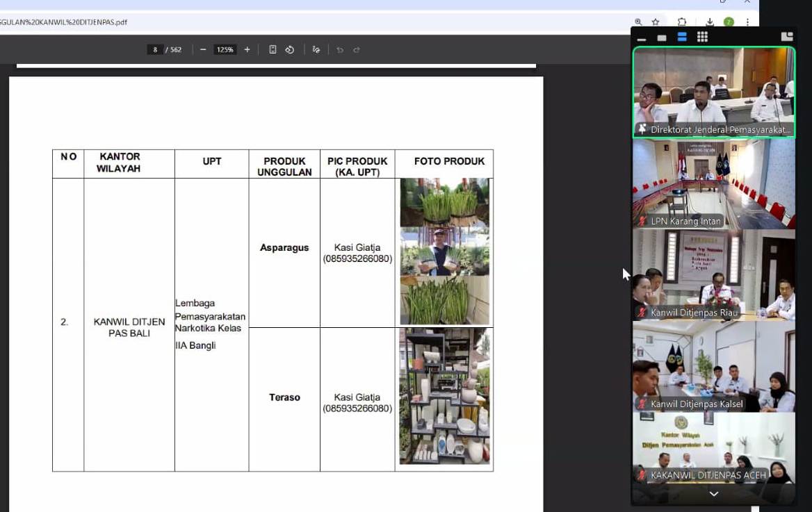Open the browser zoom magnifier icon
This screenshot has height=512, width=812.
point(638,22)
